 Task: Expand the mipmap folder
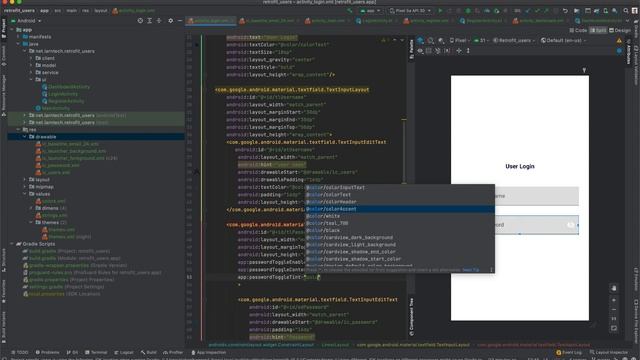pos(24,187)
